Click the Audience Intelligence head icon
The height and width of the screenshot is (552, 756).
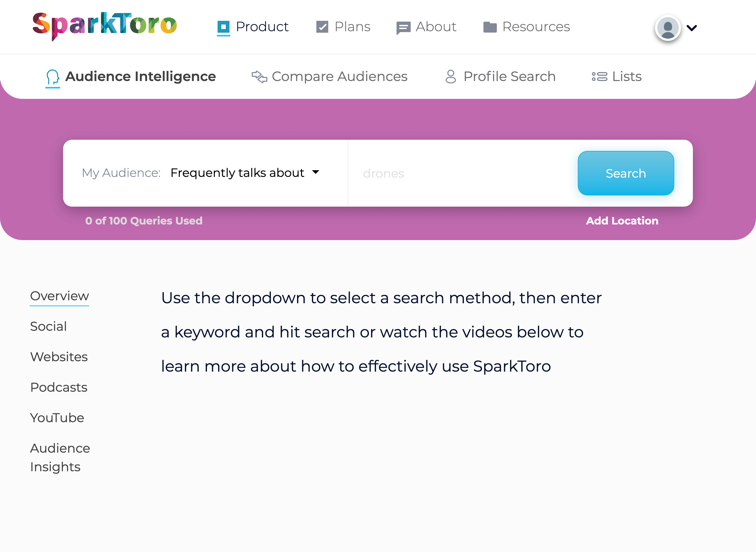(x=53, y=77)
